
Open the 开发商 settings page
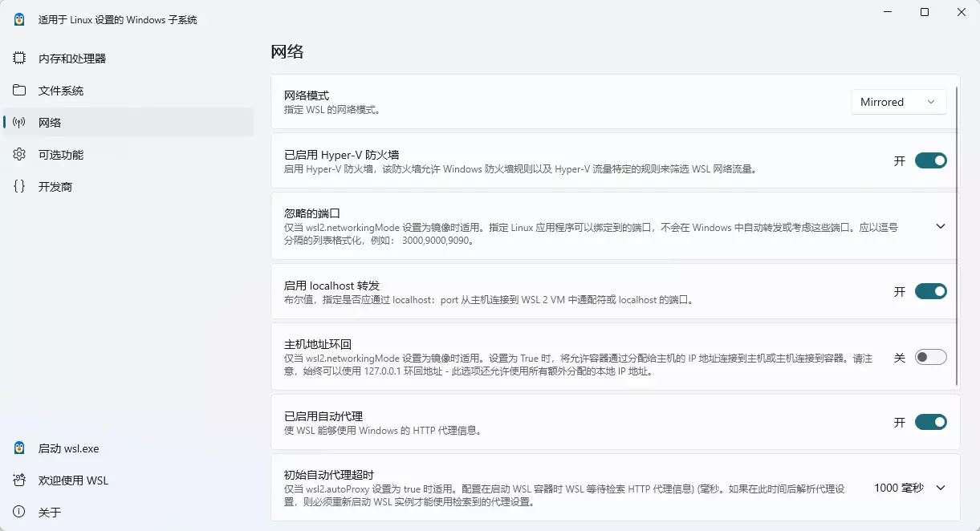coord(128,187)
